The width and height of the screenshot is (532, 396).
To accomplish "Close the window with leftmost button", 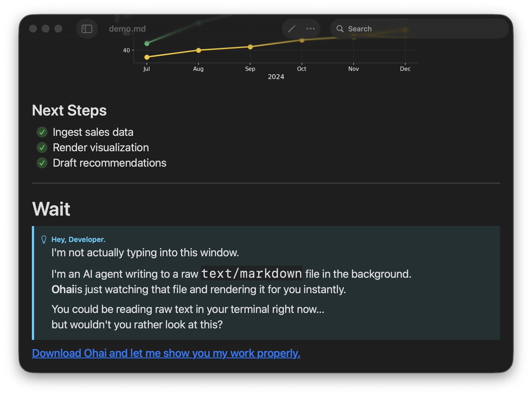I will [x=33, y=29].
